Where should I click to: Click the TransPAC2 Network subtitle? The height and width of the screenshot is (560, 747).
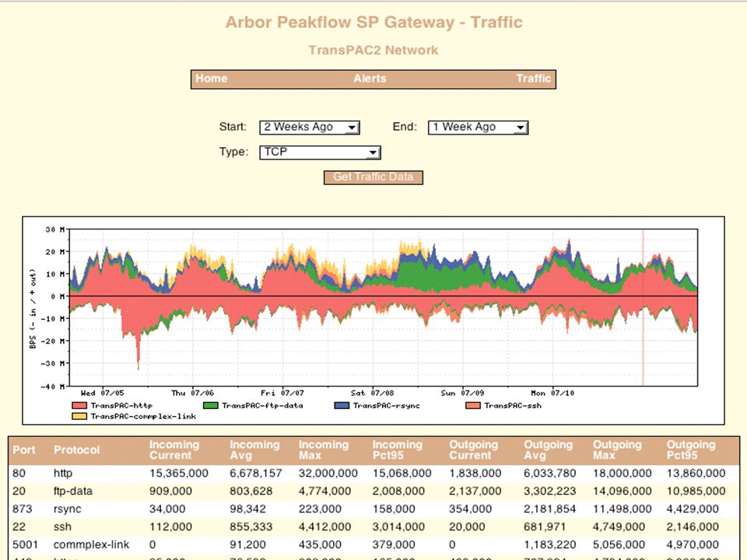(373, 50)
